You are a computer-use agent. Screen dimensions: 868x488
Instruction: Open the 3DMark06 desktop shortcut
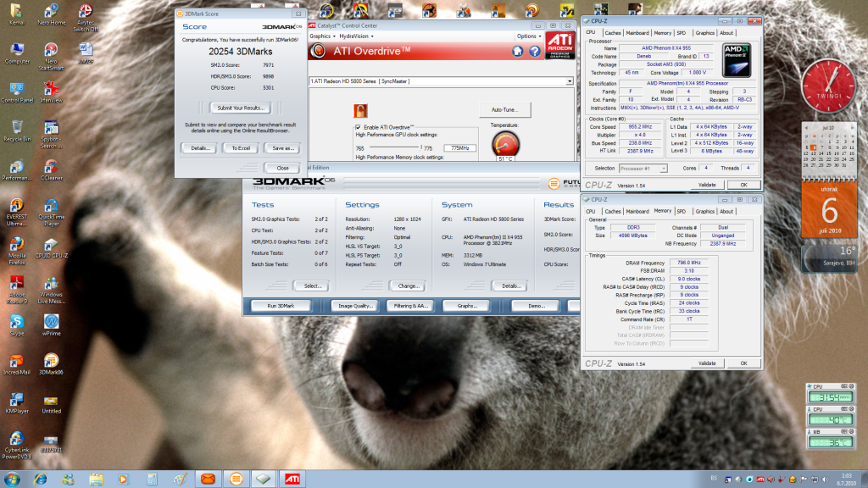pos(51,364)
